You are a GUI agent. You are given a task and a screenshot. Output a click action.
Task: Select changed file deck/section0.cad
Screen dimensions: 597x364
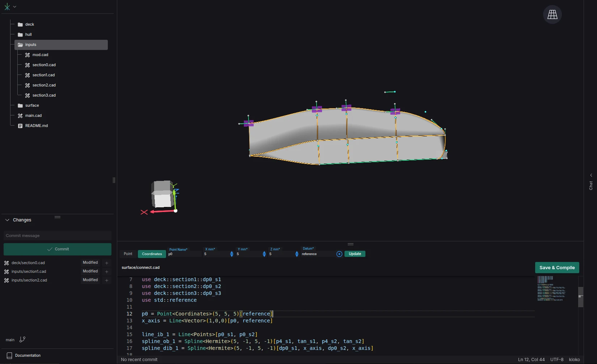pyautogui.click(x=28, y=263)
